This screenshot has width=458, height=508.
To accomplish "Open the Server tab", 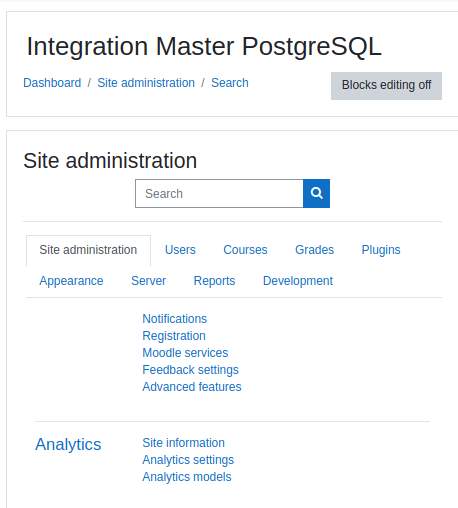I will [x=148, y=281].
